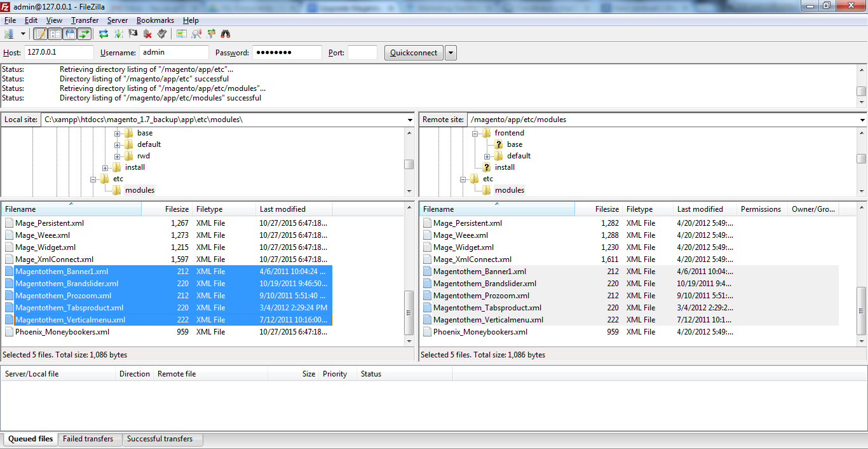868x449 pixels.
Task: Click the refresh file lists icon
Action: [x=104, y=34]
